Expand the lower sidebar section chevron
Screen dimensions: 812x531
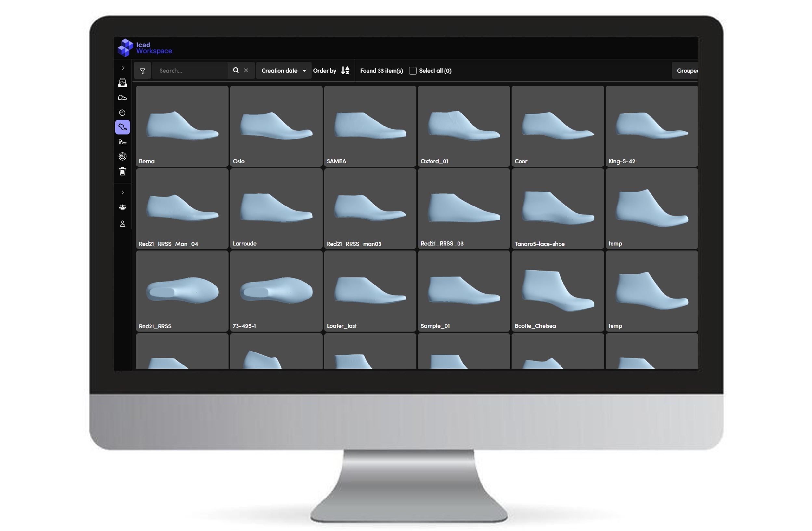click(123, 192)
